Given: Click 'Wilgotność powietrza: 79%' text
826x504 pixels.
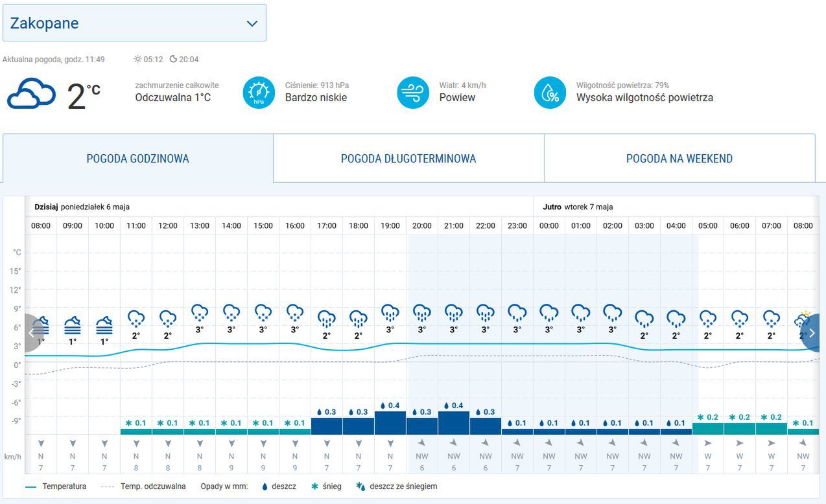Looking at the screenshot, I should (622, 86).
